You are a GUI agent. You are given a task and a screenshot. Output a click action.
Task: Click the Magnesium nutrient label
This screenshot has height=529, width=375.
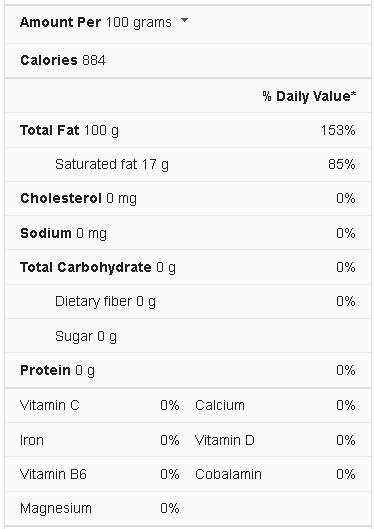56,508
